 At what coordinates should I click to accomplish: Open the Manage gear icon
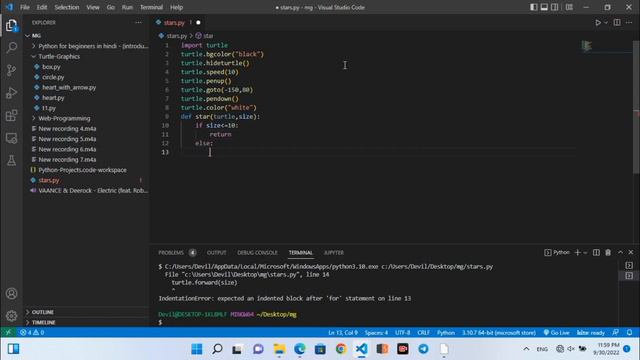[11, 316]
